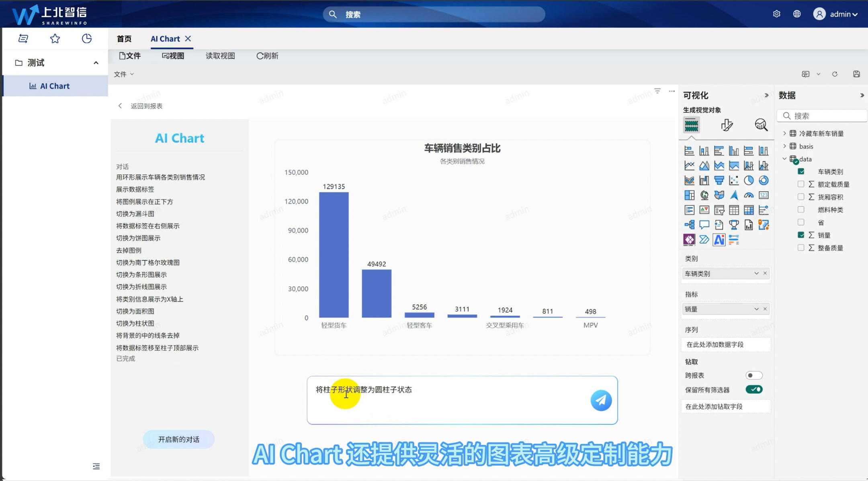Toggle the 保留所有筛选器 switch
Viewport: 868px width, 481px height.
[x=754, y=389]
